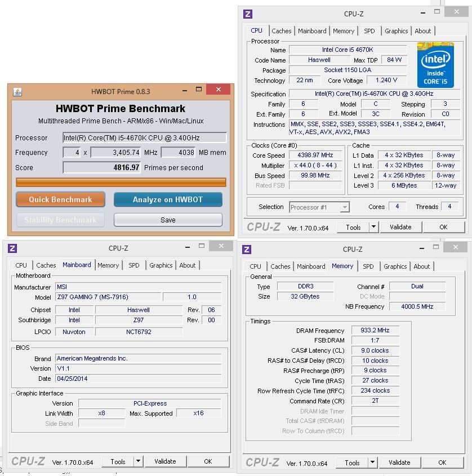The height and width of the screenshot is (476, 472).
Task: Click Tools button in Mainboard window
Action: click(x=118, y=462)
